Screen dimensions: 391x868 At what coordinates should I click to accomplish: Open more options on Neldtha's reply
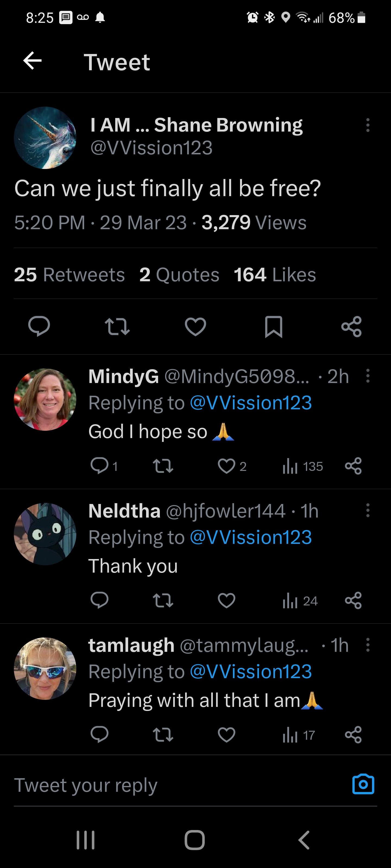[368, 510]
